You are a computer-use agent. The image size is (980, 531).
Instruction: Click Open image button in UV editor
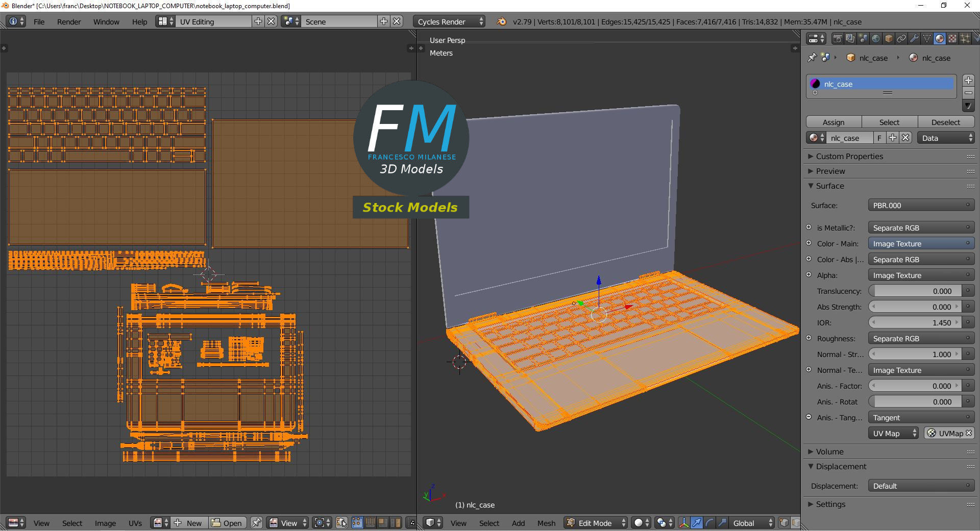click(227, 523)
